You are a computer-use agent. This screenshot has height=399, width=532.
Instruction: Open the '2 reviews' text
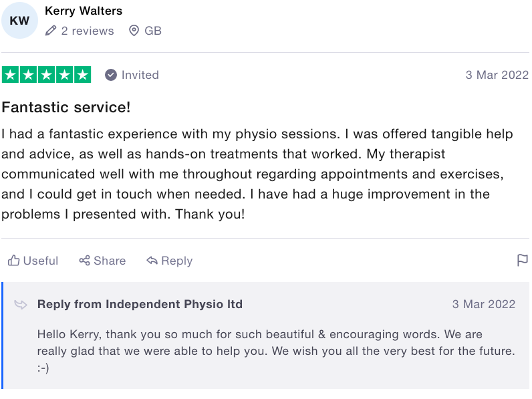coord(87,31)
